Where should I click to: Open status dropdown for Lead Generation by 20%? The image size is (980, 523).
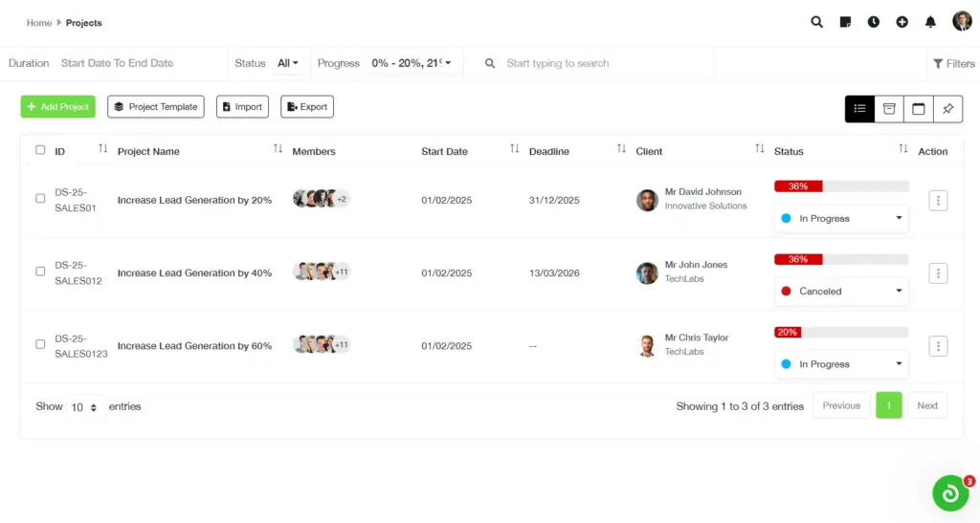click(840, 218)
